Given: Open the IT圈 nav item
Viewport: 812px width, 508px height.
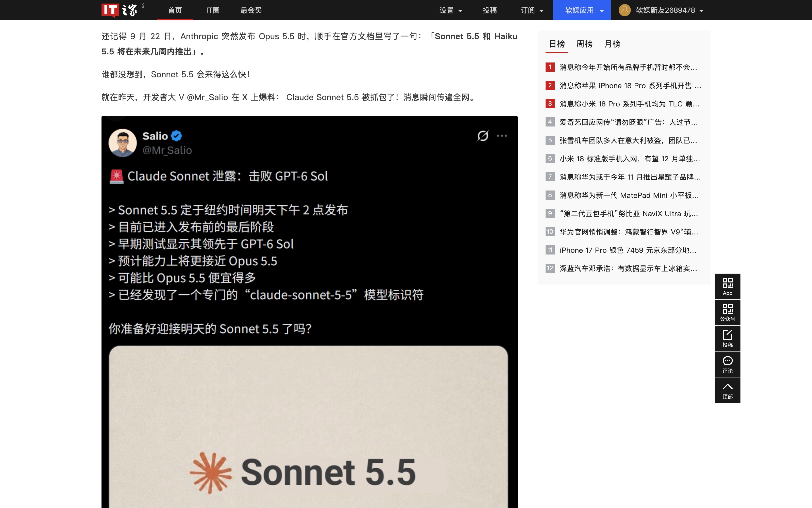Looking at the screenshot, I should (x=213, y=10).
